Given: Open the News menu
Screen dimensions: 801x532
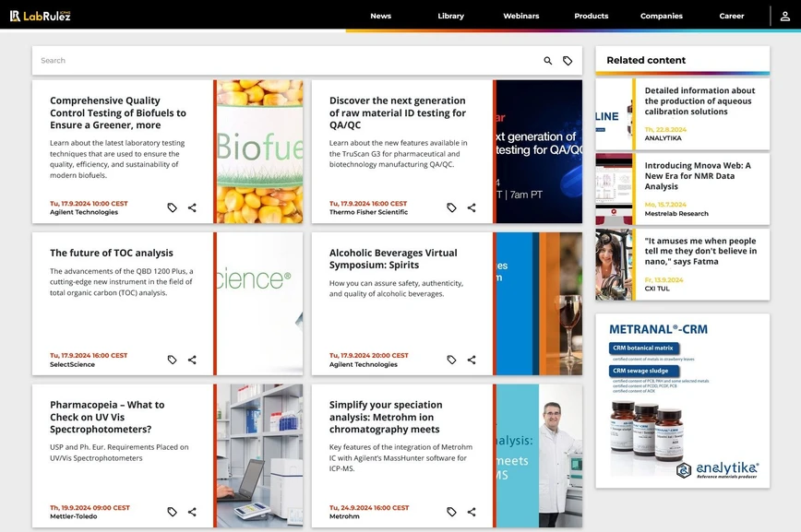Looking at the screenshot, I should click(x=380, y=16).
